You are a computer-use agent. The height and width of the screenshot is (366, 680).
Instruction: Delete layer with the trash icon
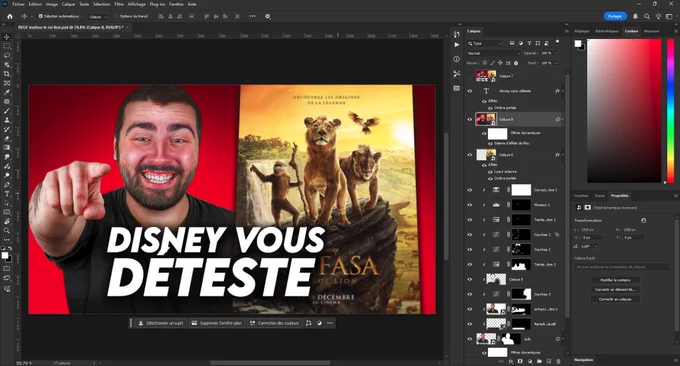click(x=559, y=361)
